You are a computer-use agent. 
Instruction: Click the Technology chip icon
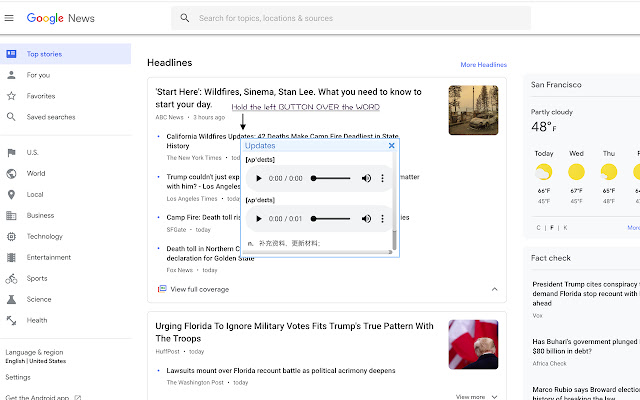11,236
